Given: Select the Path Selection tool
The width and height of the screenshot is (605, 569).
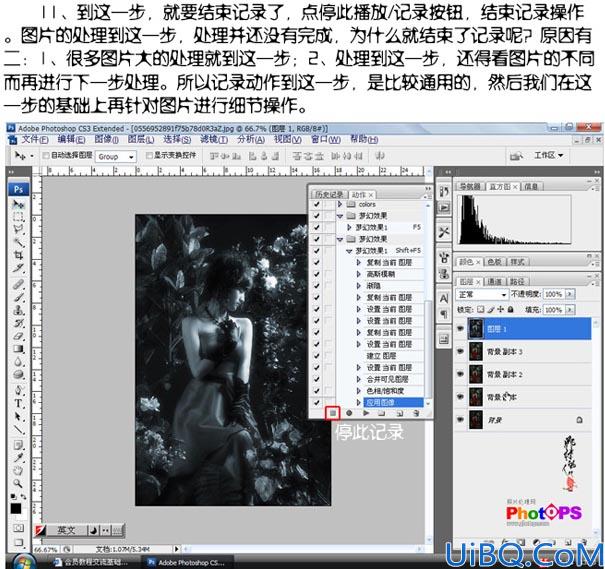Looking at the screenshot, I should [18, 416].
